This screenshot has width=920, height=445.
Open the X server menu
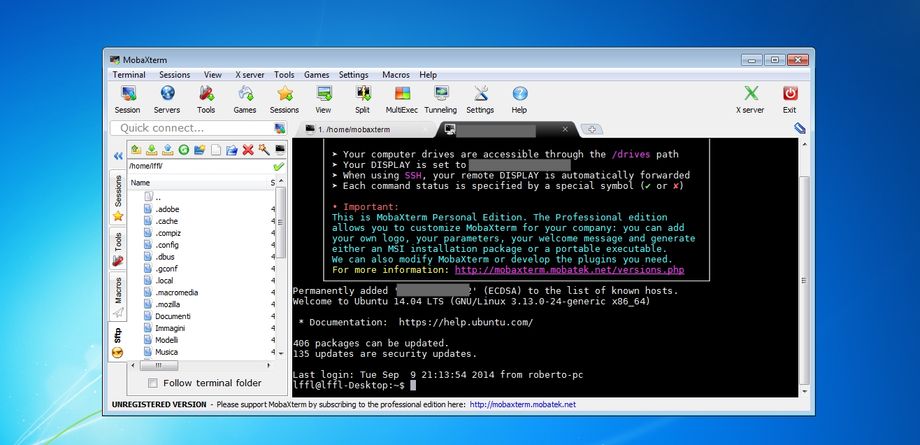tap(250, 75)
